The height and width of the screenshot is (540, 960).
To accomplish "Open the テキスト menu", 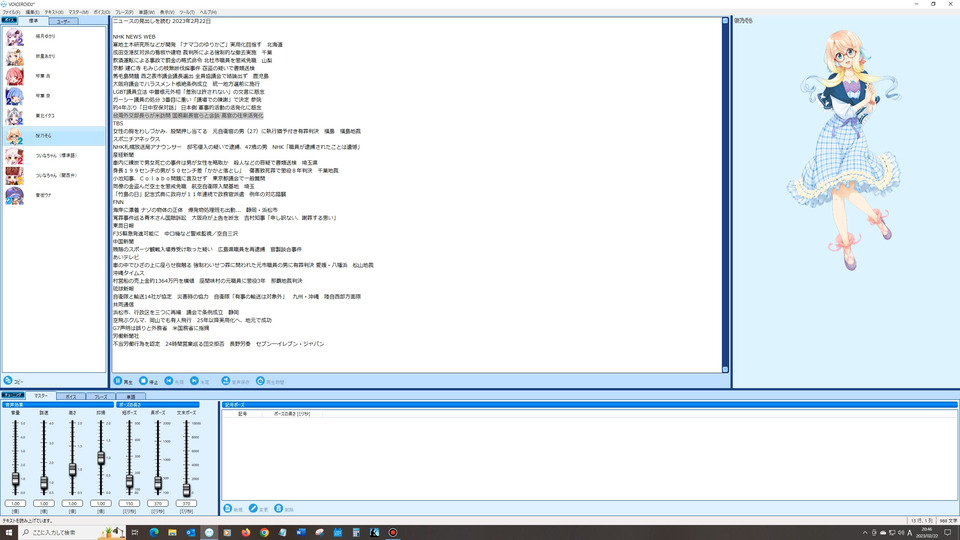I will coord(54,12).
